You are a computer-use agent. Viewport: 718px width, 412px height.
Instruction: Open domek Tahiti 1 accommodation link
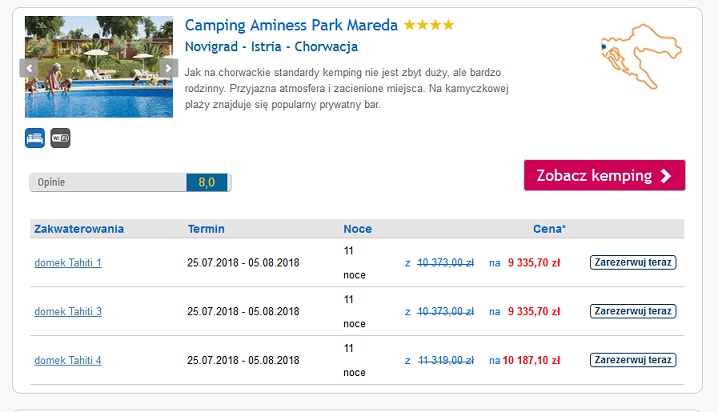tap(68, 263)
